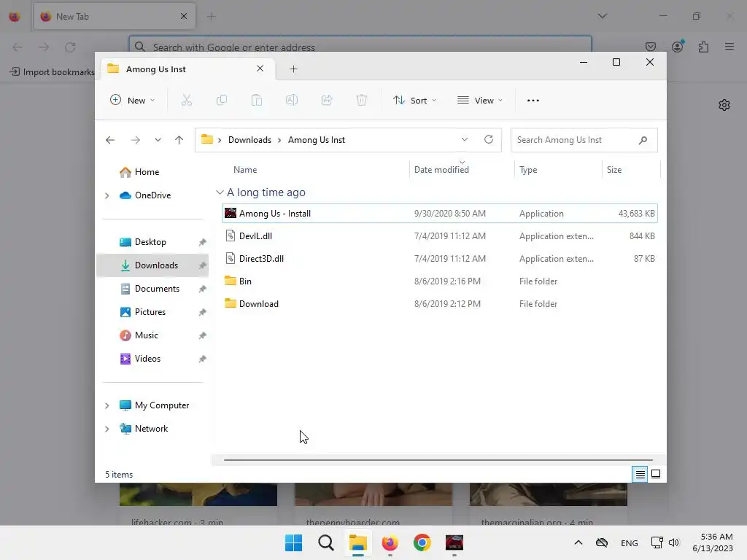Click the Rename icon in toolbar
This screenshot has width=747, height=560.
tap(292, 100)
